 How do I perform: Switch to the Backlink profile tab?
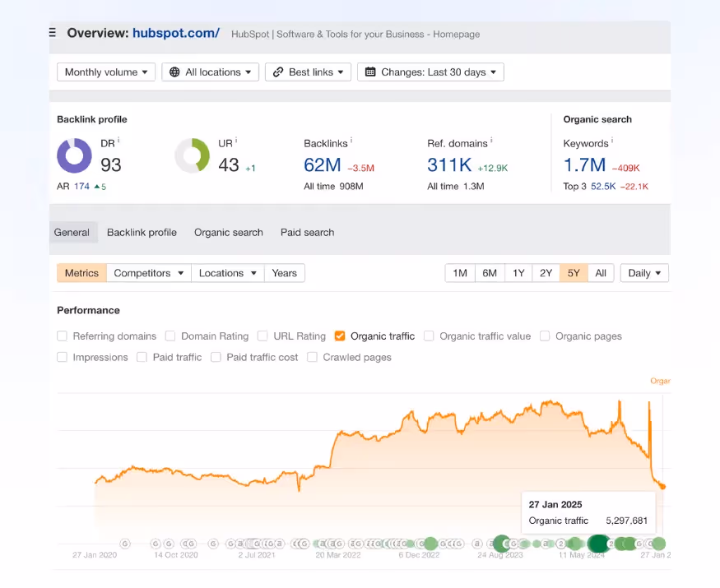coord(142,232)
